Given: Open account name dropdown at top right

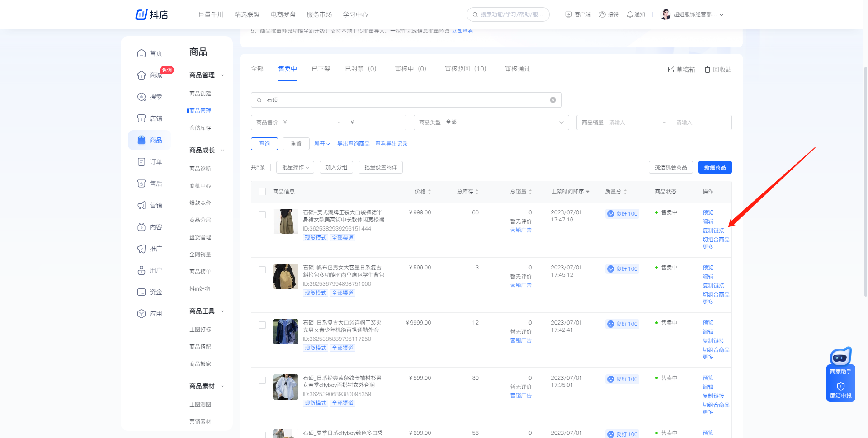Looking at the screenshot, I should coord(698,14).
